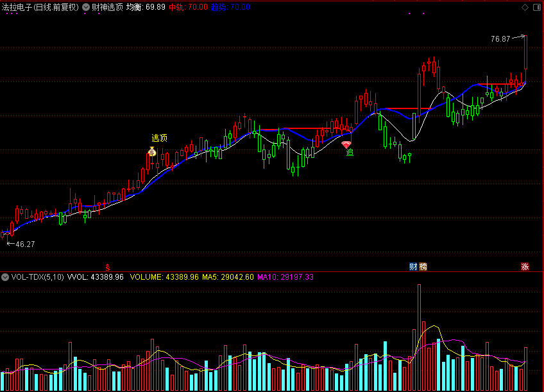Click the diamond icon at top-right corner

(x=525, y=7)
